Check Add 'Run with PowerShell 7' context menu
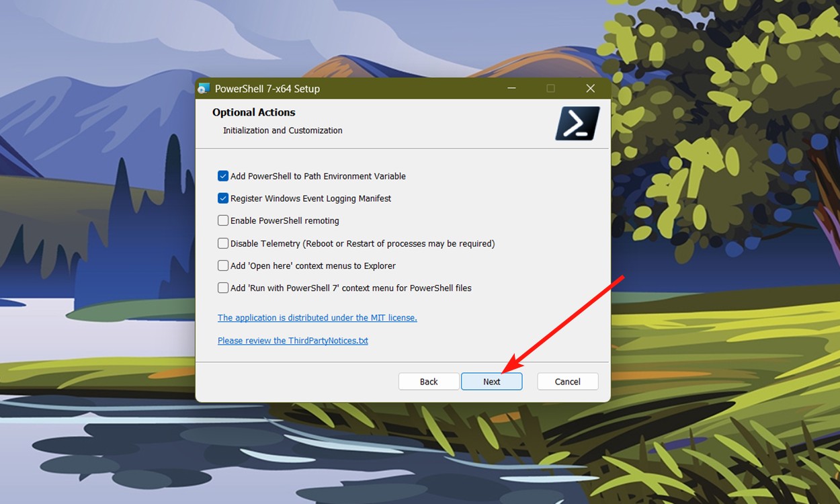The width and height of the screenshot is (840, 504). pos(223,288)
